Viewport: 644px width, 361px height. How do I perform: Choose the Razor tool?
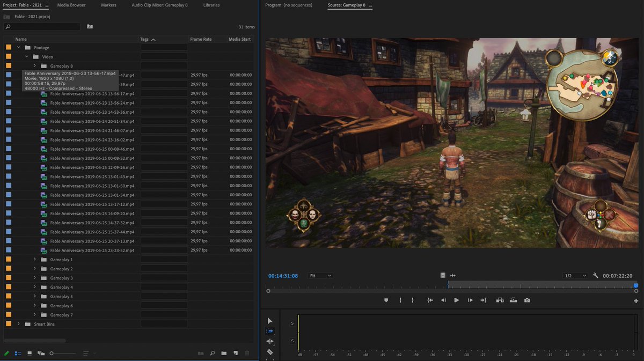270,352
